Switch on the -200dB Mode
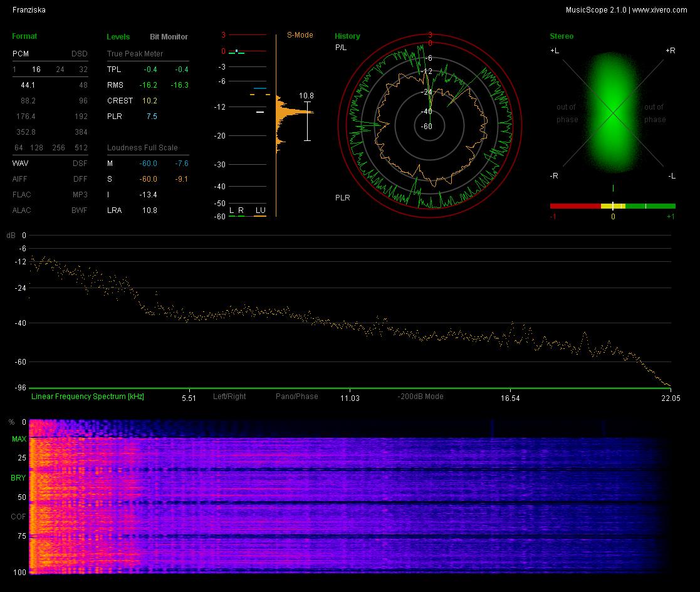 click(x=421, y=396)
